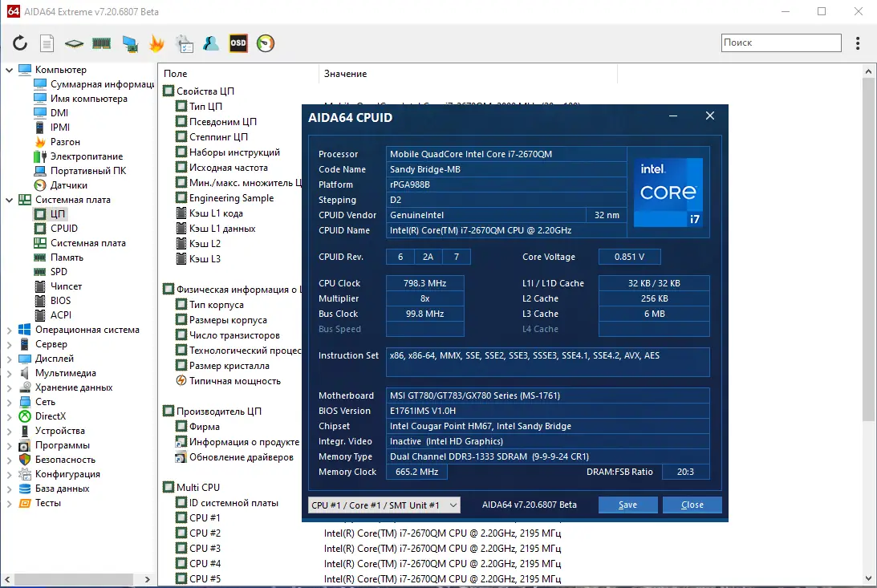This screenshot has width=877, height=588.
Task: Click the network audit monitor icon
Action: [x=129, y=43]
